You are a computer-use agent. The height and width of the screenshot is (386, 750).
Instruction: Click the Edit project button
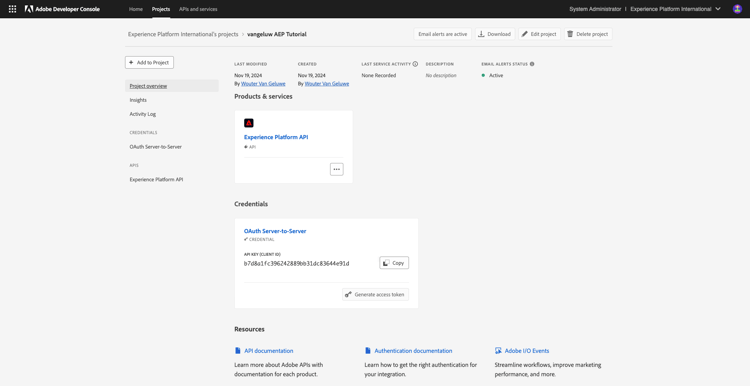(x=539, y=34)
